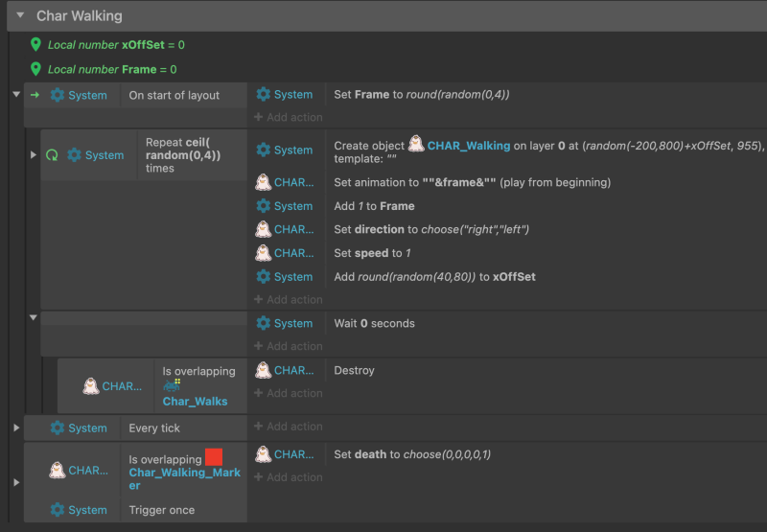
Task: Click Add action under Set Frame action
Action: (x=289, y=117)
